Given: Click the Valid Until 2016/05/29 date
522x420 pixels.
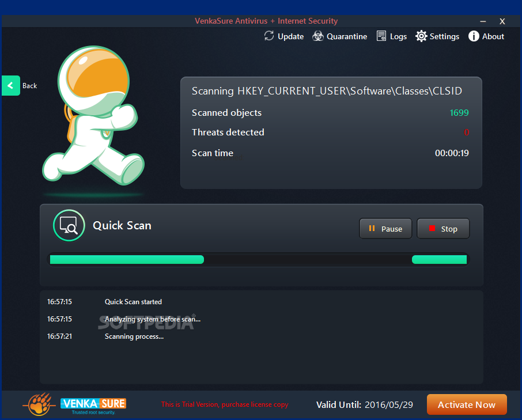Looking at the screenshot, I should click(389, 404).
